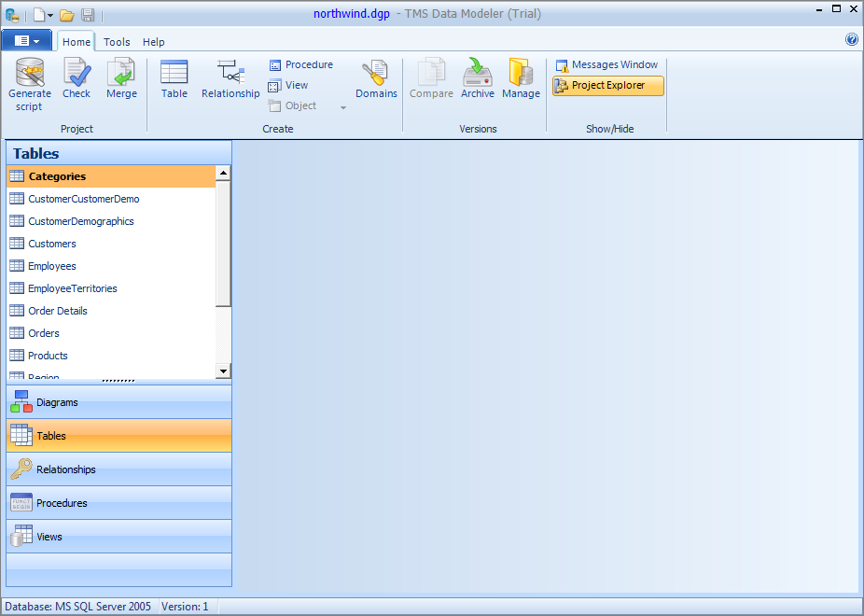The image size is (864, 616).
Task: Select the Order Details table
Action: (111, 311)
